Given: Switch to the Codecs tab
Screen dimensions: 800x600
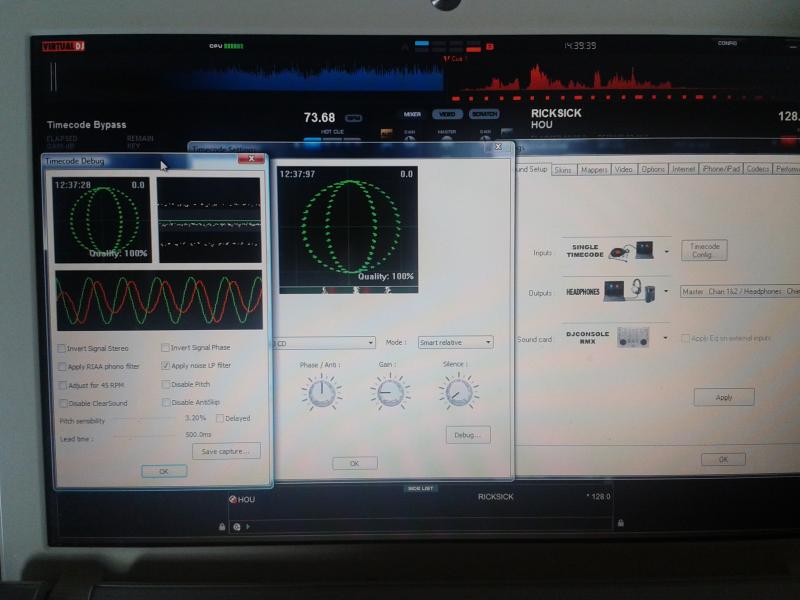Looking at the screenshot, I should point(758,169).
